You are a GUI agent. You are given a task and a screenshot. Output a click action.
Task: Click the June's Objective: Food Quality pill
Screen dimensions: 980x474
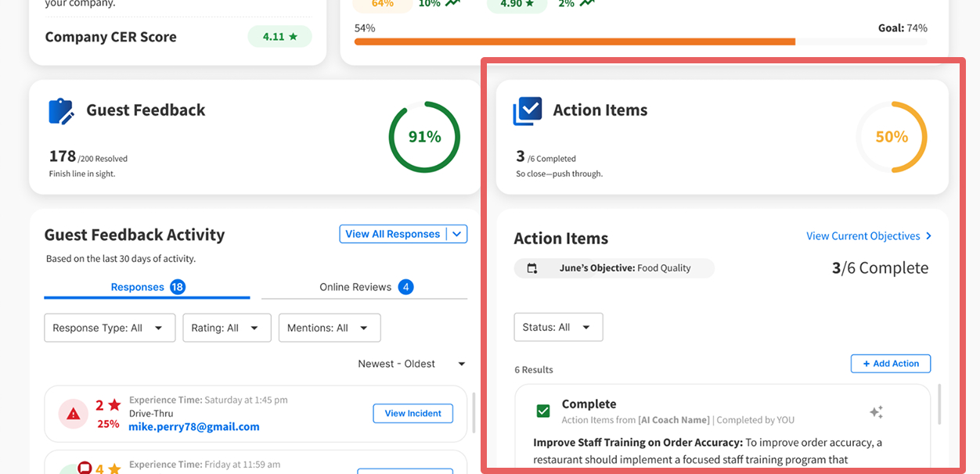(x=614, y=268)
